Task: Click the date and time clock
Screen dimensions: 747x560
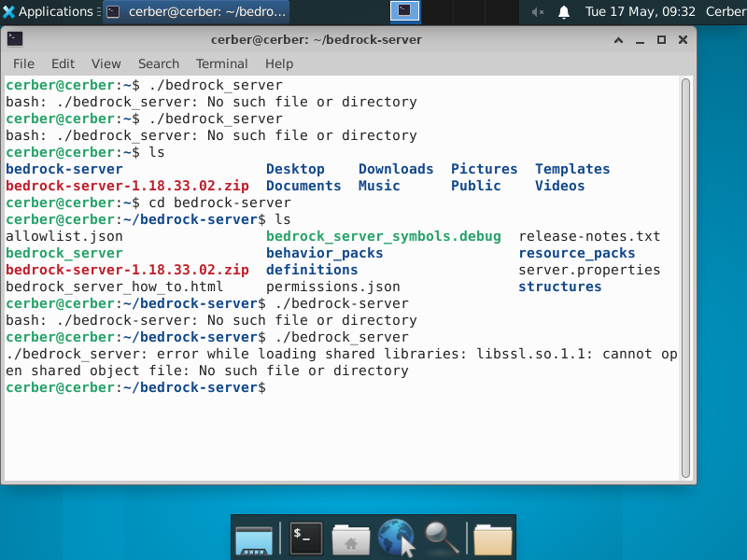Action: point(640,12)
